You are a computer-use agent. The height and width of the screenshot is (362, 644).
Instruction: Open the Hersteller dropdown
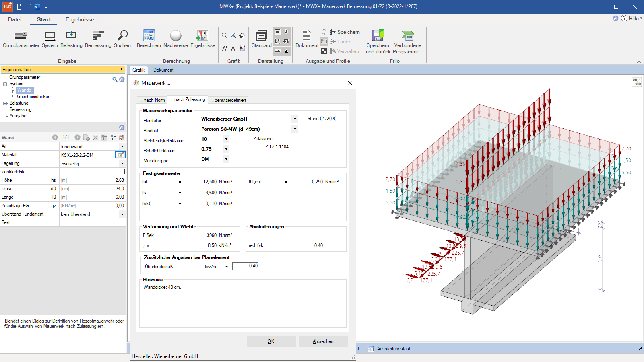click(295, 119)
